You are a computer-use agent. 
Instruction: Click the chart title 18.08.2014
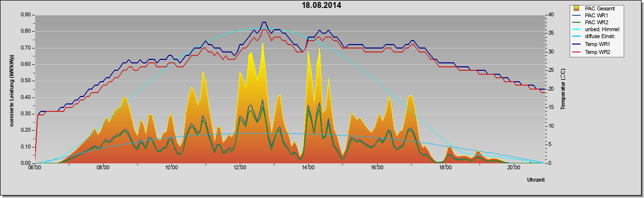[x=322, y=5]
